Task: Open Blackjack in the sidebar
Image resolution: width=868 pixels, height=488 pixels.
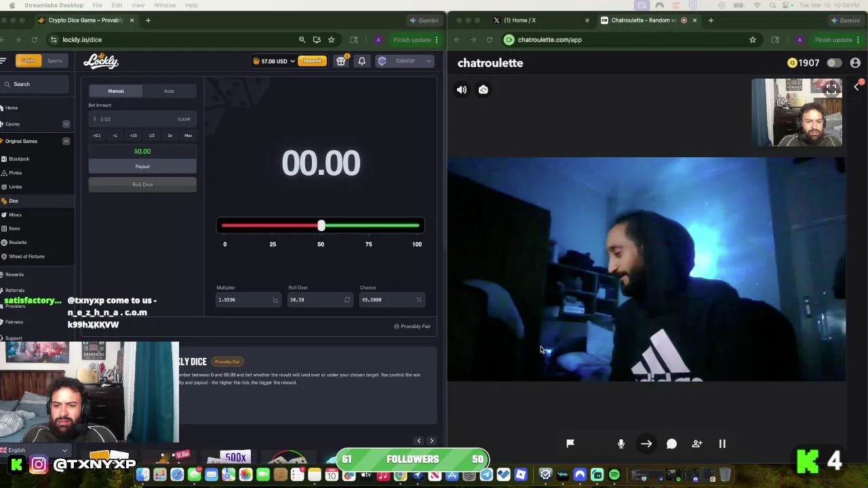Action: coord(19,159)
